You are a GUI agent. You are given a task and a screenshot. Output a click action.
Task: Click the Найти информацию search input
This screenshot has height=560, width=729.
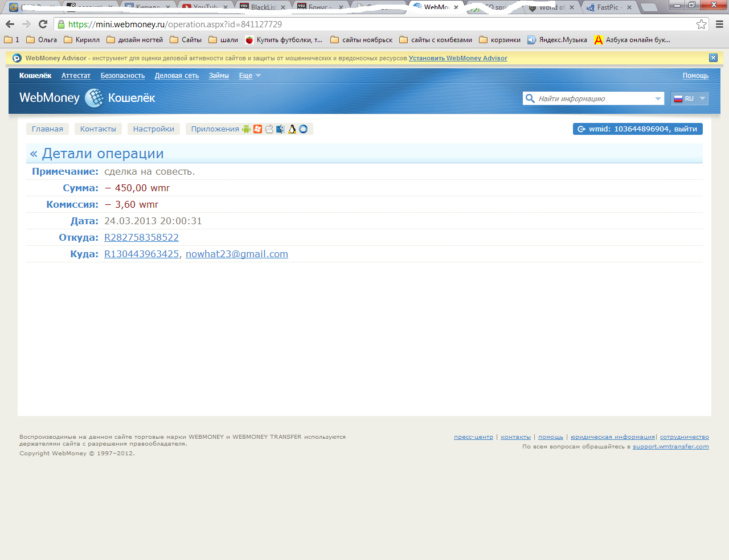click(x=593, y=98)
